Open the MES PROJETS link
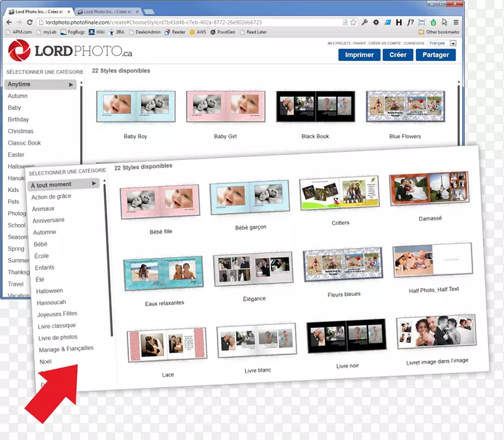The height and width of the screenshot is (440, 504). point(339,43)
